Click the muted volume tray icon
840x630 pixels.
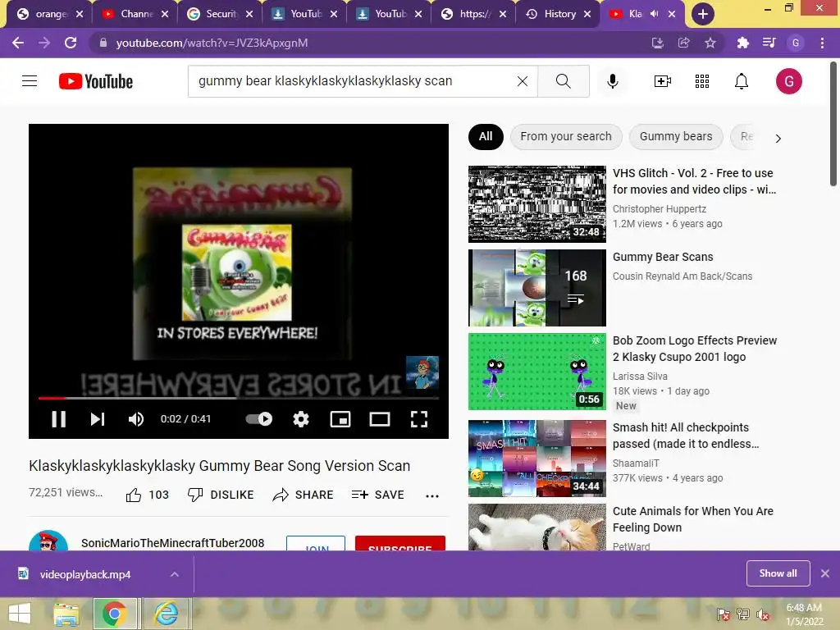point(763,614)
